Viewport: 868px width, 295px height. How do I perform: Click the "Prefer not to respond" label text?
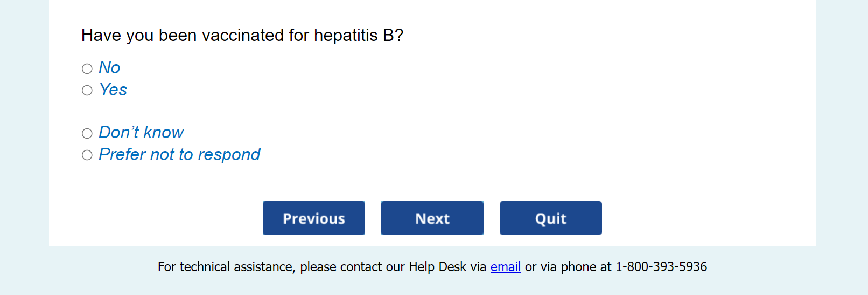179,155
